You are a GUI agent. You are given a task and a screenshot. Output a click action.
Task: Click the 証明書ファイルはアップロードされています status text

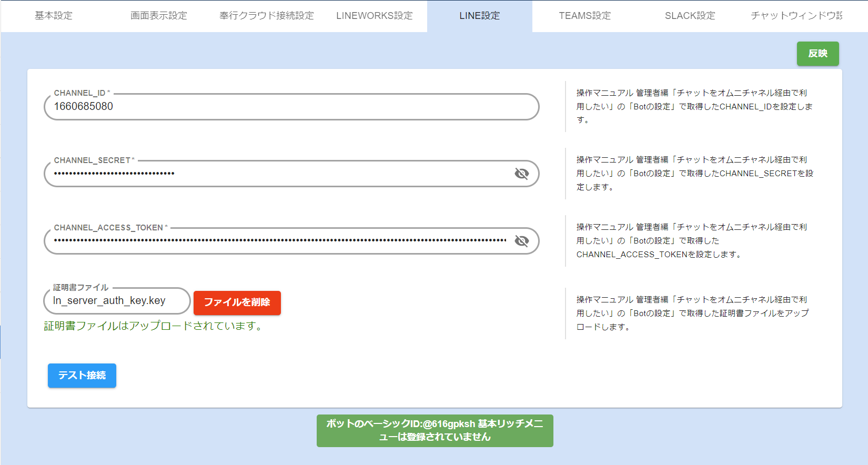pyautogui.click(x=153, y=326)
